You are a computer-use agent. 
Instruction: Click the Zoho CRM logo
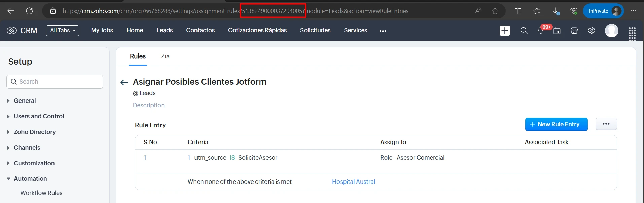[11, 30]
